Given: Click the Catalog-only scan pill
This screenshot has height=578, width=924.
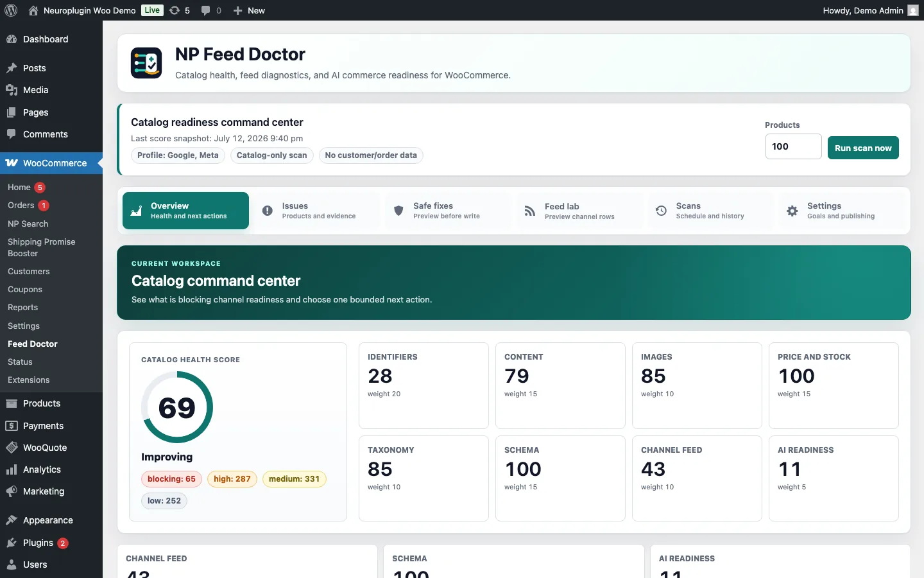Looking at the screenshot, I should point(272,155).
